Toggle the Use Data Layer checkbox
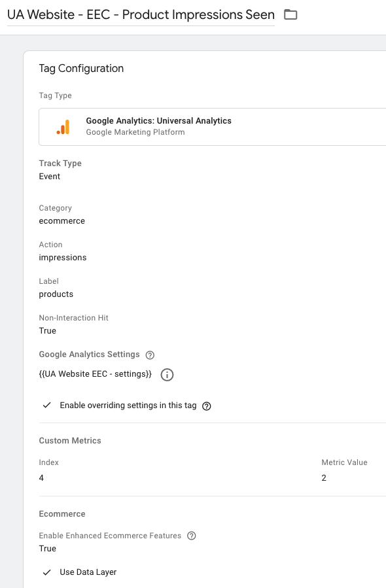 (47, 572)
